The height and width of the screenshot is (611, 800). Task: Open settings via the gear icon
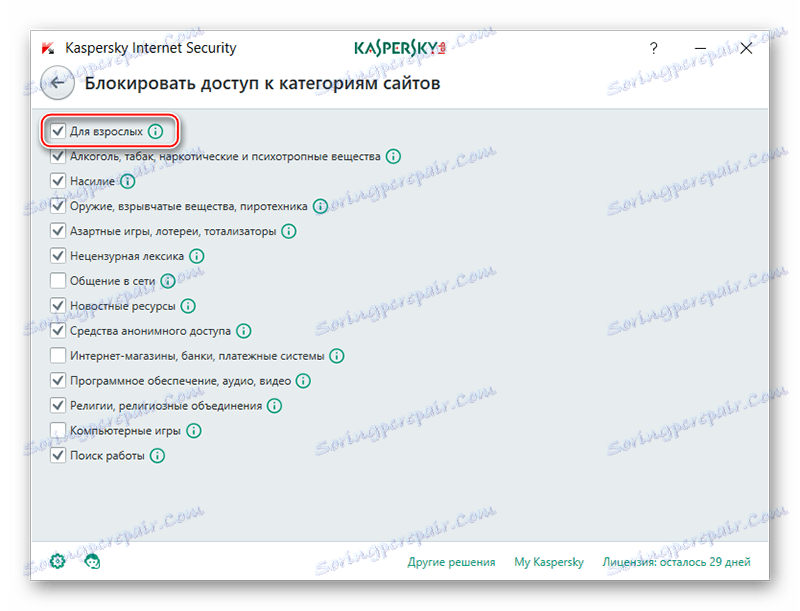click(58, 562)
